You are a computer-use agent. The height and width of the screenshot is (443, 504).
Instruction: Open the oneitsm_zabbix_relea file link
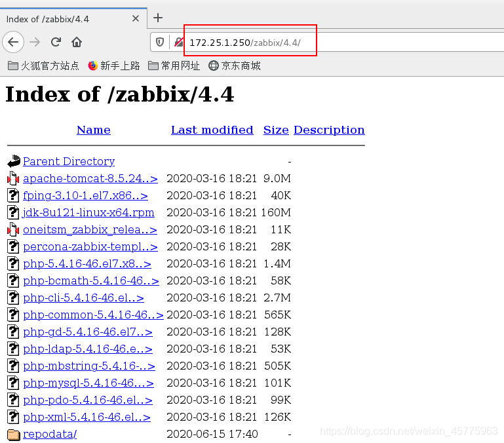pos(90,229)
